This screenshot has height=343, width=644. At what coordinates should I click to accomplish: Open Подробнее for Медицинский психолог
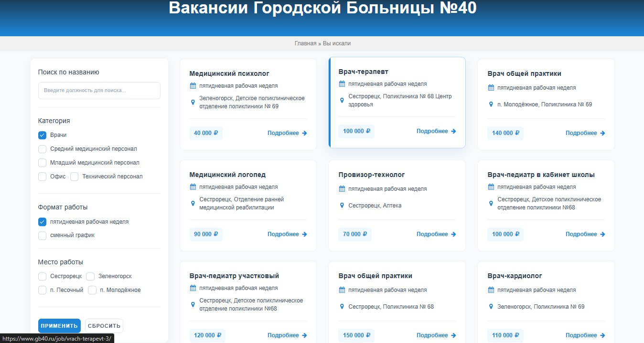click(287, 133)
